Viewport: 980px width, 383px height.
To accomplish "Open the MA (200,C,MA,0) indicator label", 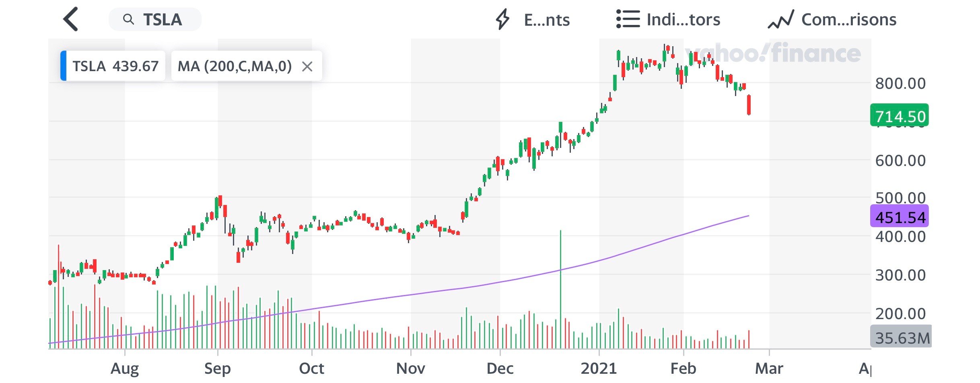I will [x=235, y=66].
